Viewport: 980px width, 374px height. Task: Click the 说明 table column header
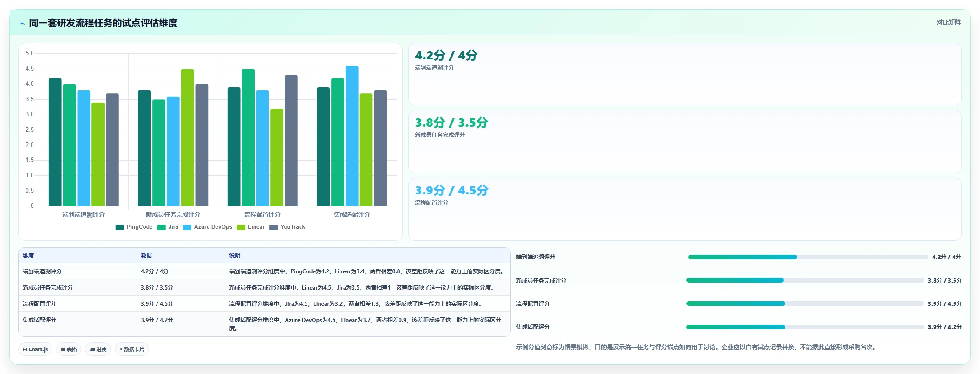click(235, 256)
